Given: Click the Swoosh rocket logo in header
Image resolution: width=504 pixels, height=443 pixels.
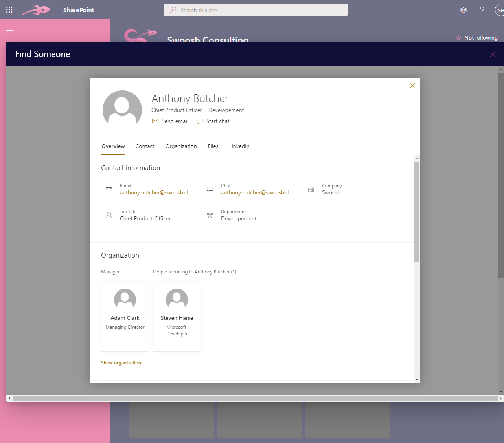Looking at the screenshot, I should click(36, 10).
